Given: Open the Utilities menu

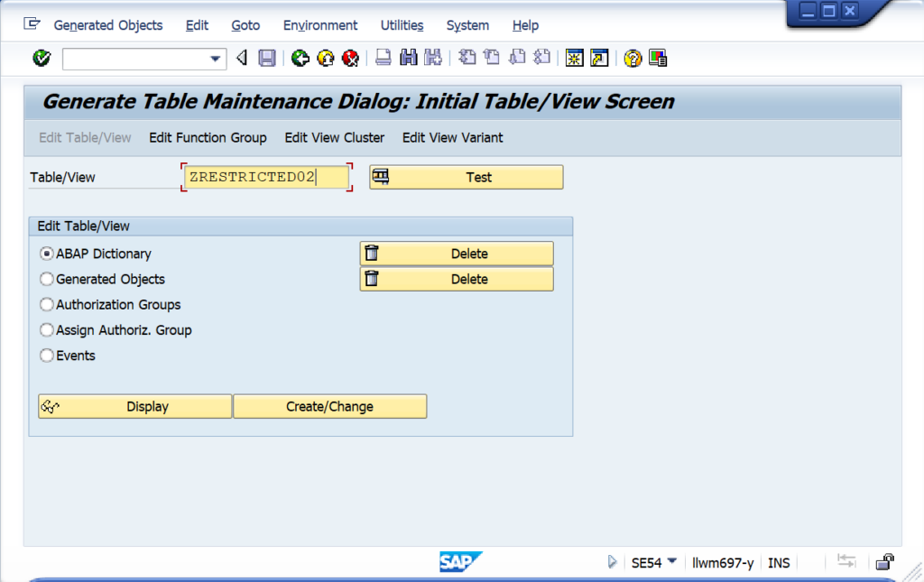Looking at the screenshot, I should pyautogui.click(x=402, y=25).
